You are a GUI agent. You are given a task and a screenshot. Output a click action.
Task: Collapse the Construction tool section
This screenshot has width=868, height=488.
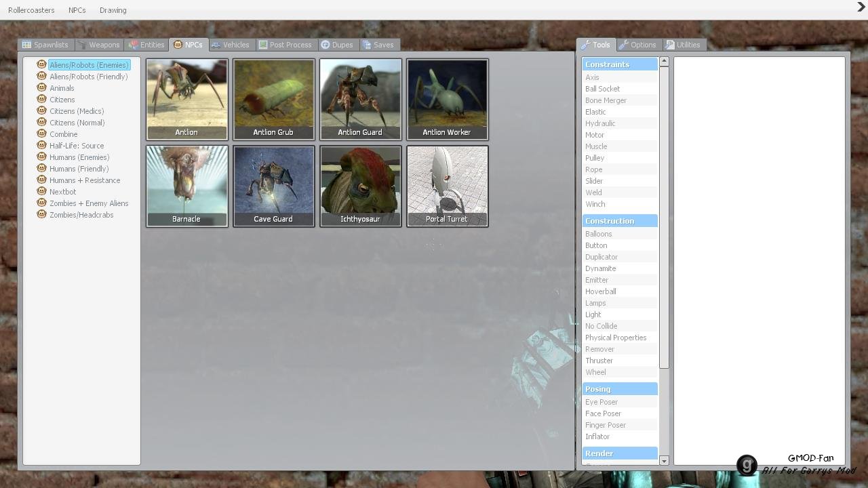click(620, 221)
